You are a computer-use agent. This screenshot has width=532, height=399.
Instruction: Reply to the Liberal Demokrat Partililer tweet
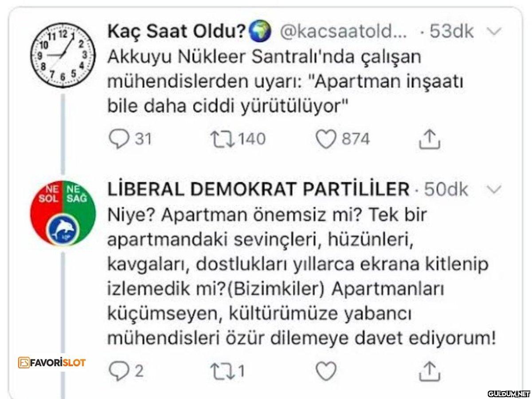[117, 371]
